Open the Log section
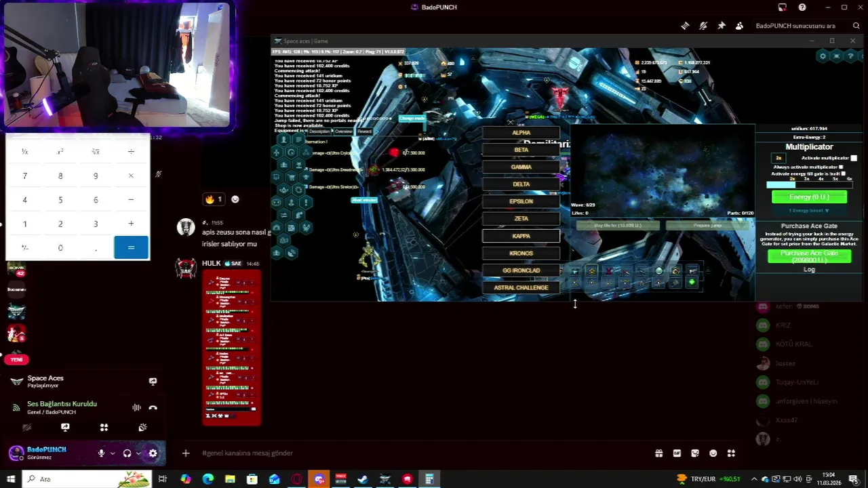 pyautogui.click(x=809, y=270)
